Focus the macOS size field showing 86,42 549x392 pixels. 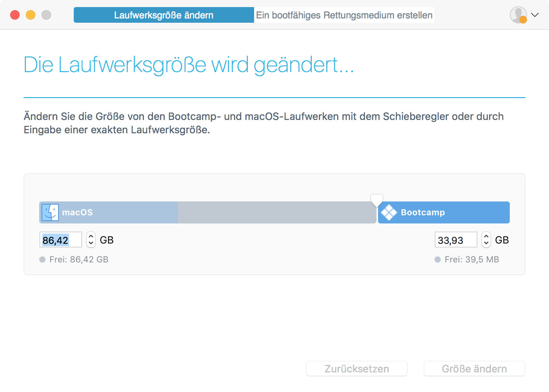(60, 240)
